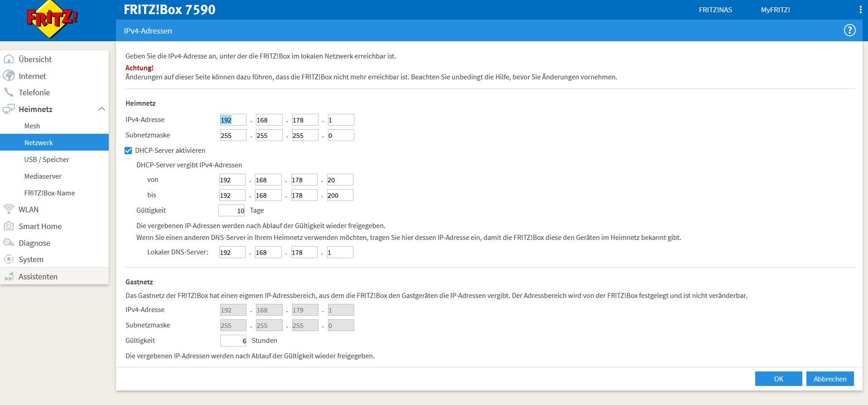868x405 pixels.
Task: Click Lokaler DNS-Server last octet field
Action: (x=340, y=252)
